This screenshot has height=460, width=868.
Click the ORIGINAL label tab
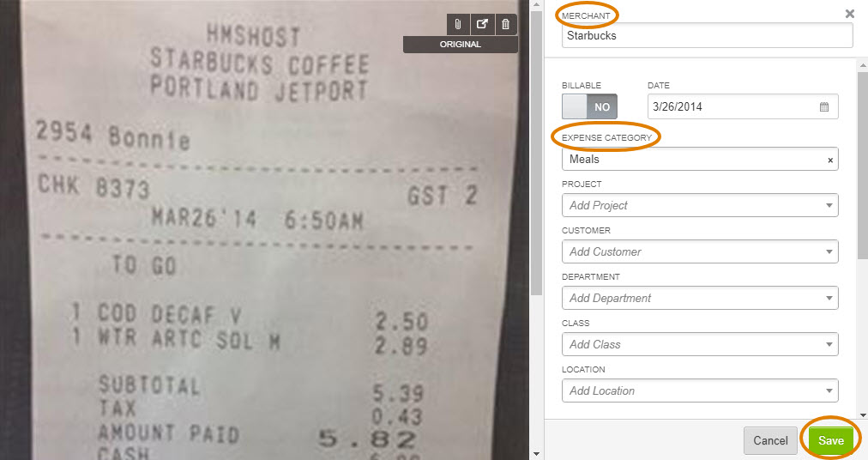coord(460,45)
